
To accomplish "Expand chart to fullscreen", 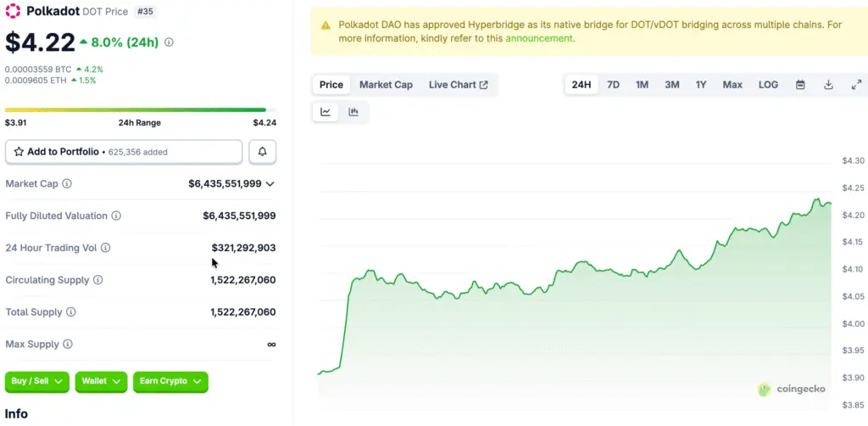I will point(856,85).
